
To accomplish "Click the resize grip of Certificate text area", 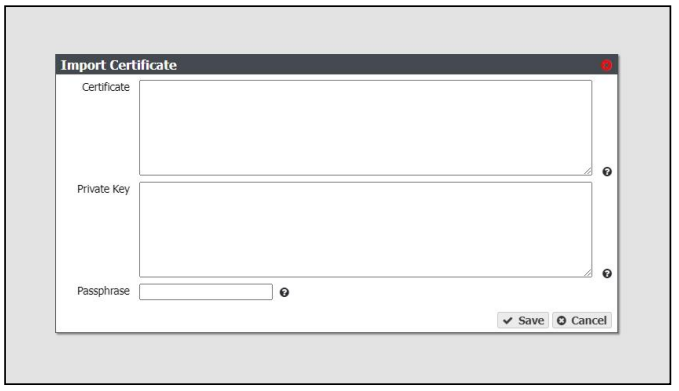I will [x=587, y=171].
